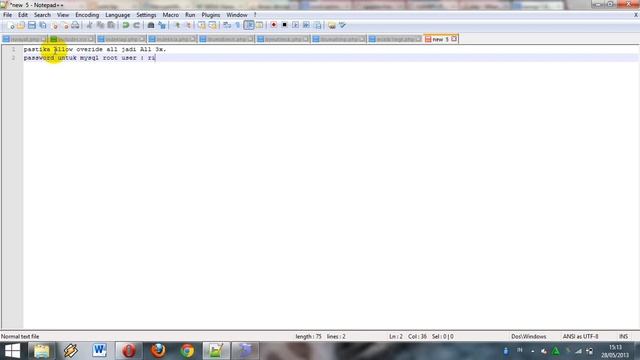This screenshot has width=640, height=360.
Task: Open Firefox from the taskbar
Action: click(x=158, y=351)
